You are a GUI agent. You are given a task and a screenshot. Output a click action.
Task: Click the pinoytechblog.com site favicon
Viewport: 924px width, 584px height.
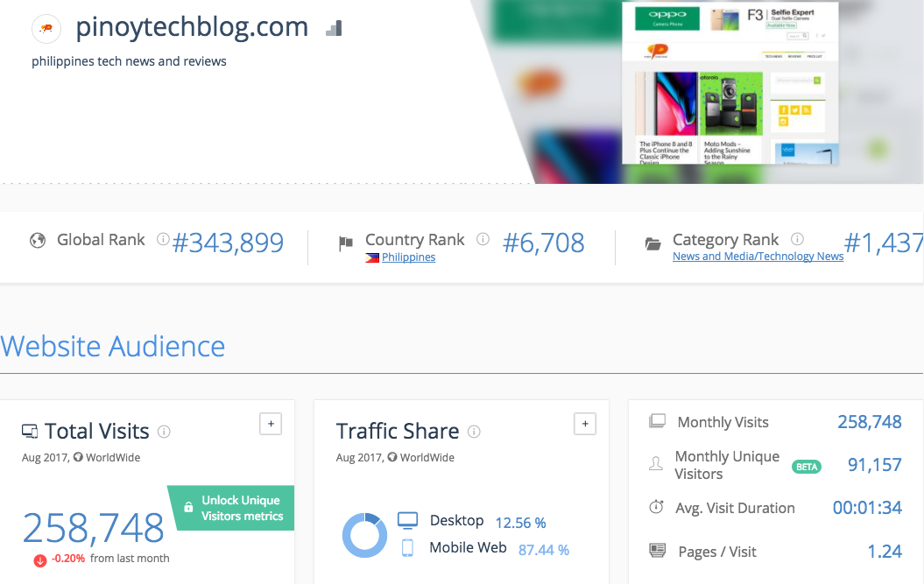[x=46, y=28]
